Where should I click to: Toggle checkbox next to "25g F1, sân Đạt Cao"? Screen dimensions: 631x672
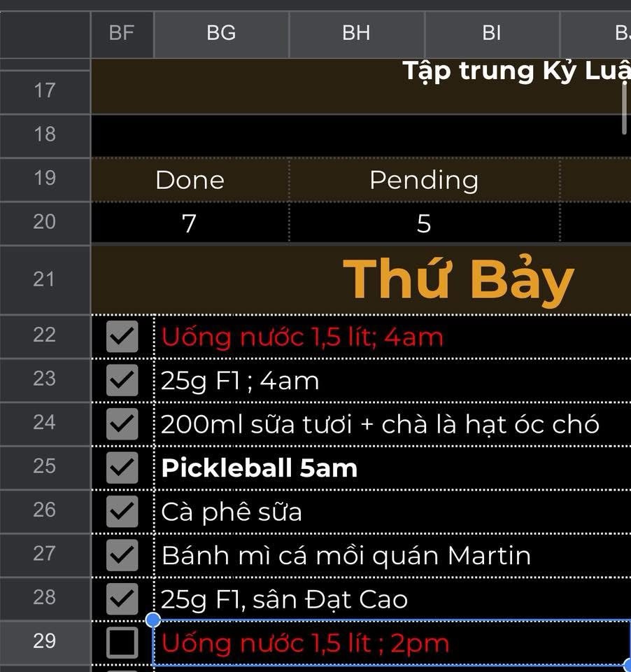click(x=122, y=598)
